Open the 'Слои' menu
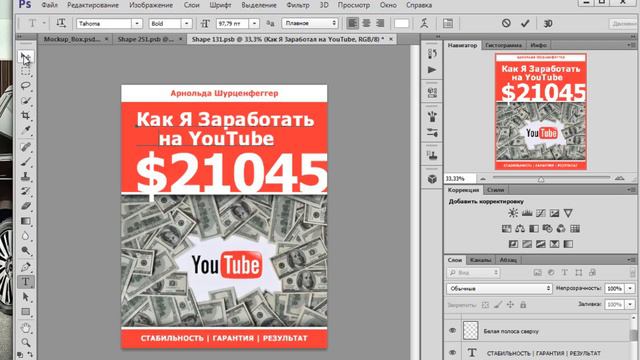Viewport: 640px width, 360px height. (191, 5)
